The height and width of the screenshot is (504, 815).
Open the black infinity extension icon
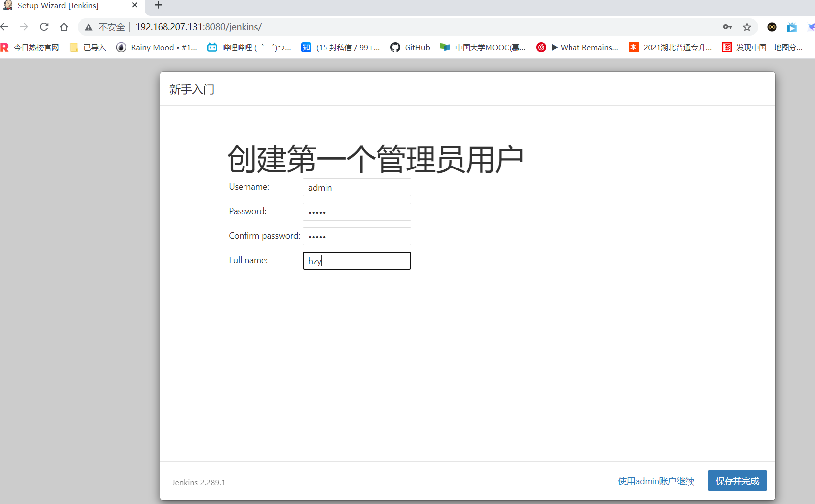pyautogui.click(x=772, y=27)
